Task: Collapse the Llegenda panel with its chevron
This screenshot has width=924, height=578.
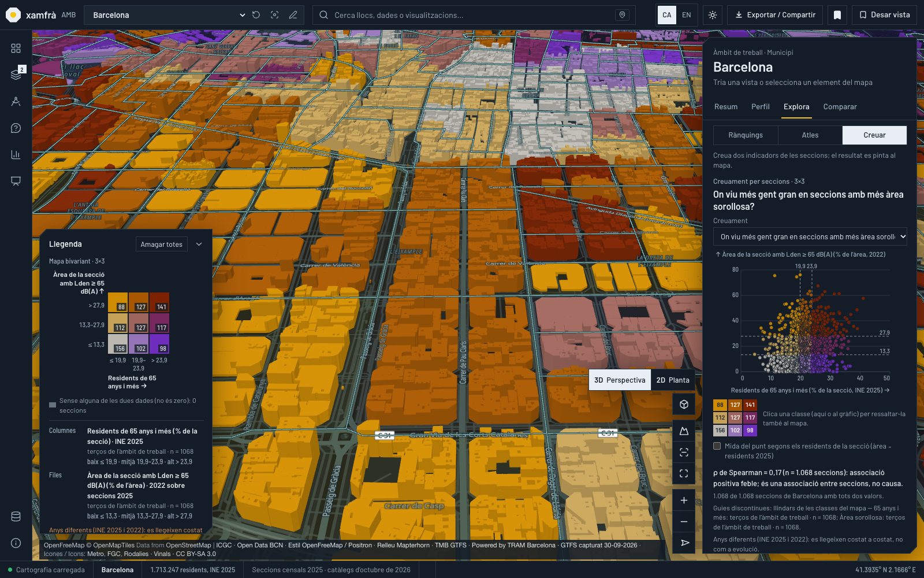Action: [x=199, y=244]
